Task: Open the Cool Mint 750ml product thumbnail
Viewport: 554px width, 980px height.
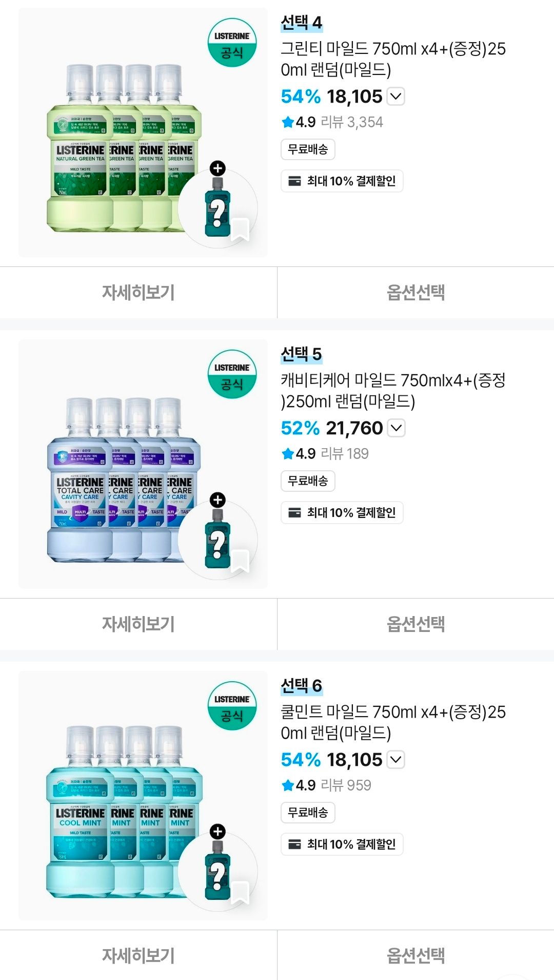Action: point(143,796)
